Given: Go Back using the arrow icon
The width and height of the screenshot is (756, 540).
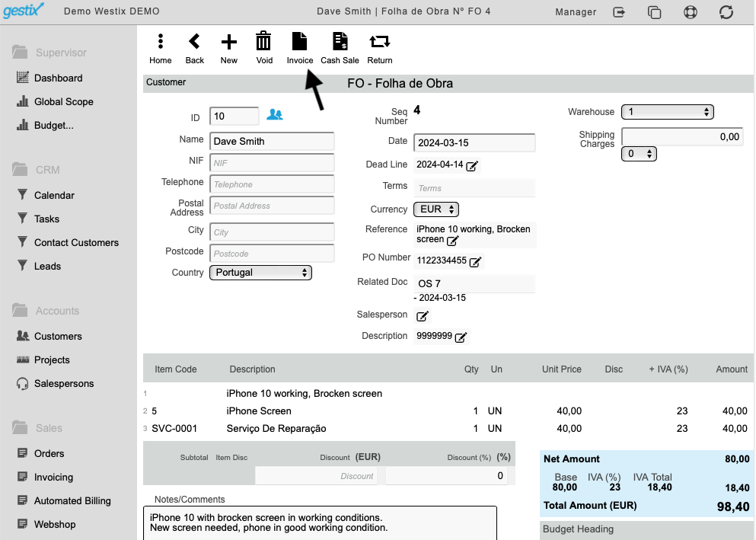Looking at the screenshot, I should point(195,48).
